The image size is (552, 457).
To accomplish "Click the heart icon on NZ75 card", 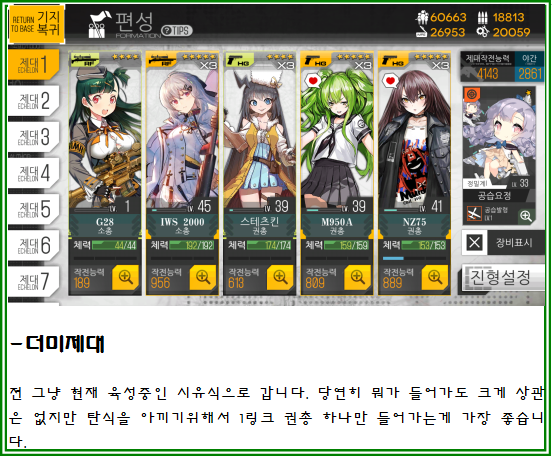I will (x=390, y=81).
